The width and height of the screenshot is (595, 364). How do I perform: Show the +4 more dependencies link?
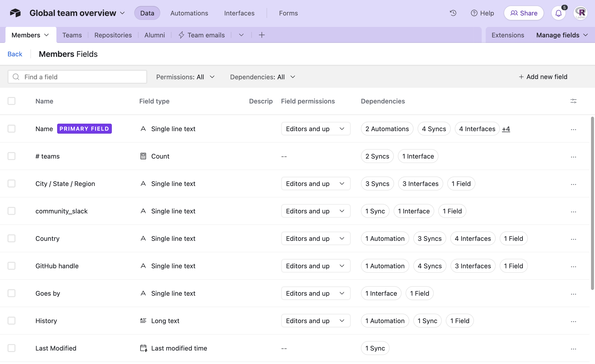click(x=506, y=129)
